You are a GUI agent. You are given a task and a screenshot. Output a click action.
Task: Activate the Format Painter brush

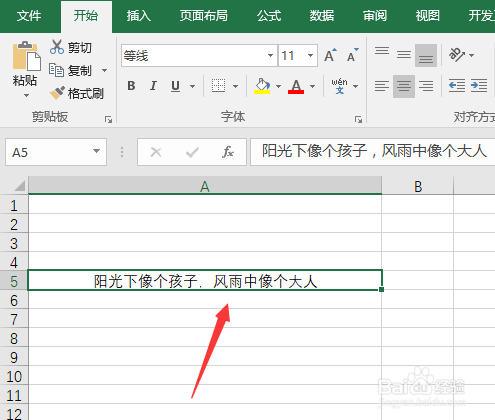click(x=57, y=93)
